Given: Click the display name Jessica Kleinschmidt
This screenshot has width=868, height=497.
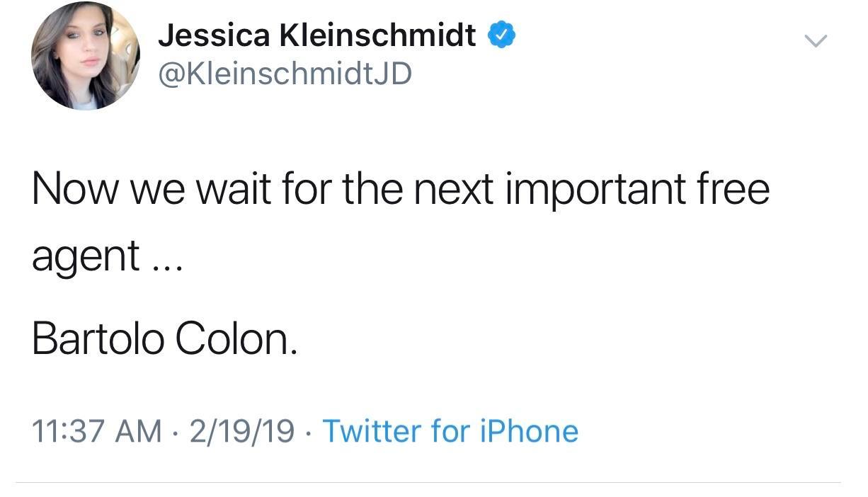Looking at the screenshot, I should [317, 34].
